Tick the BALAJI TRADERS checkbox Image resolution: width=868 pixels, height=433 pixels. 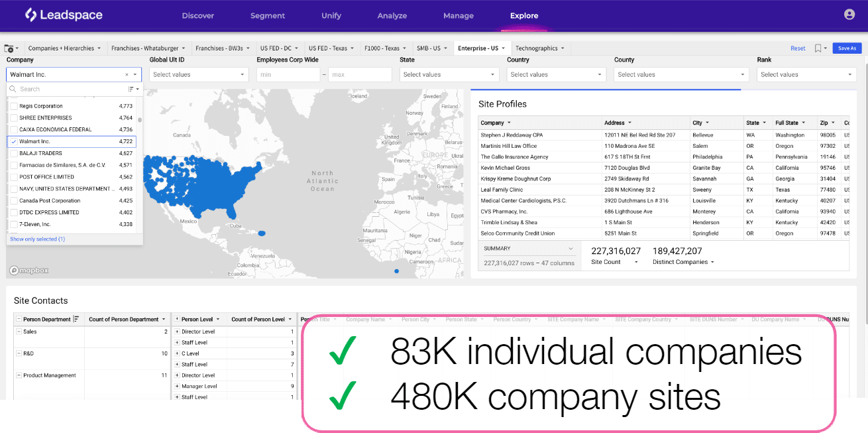click(14, 153)
